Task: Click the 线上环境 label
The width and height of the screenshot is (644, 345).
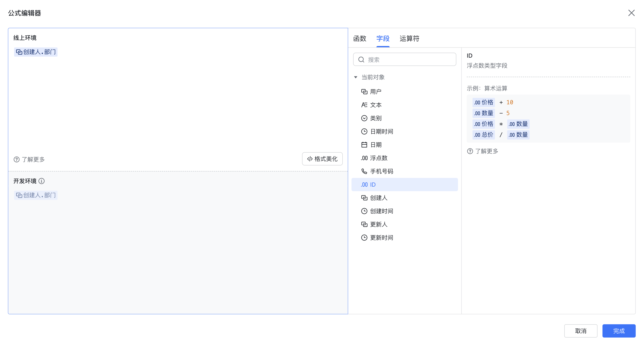Action: click(25, 38)
